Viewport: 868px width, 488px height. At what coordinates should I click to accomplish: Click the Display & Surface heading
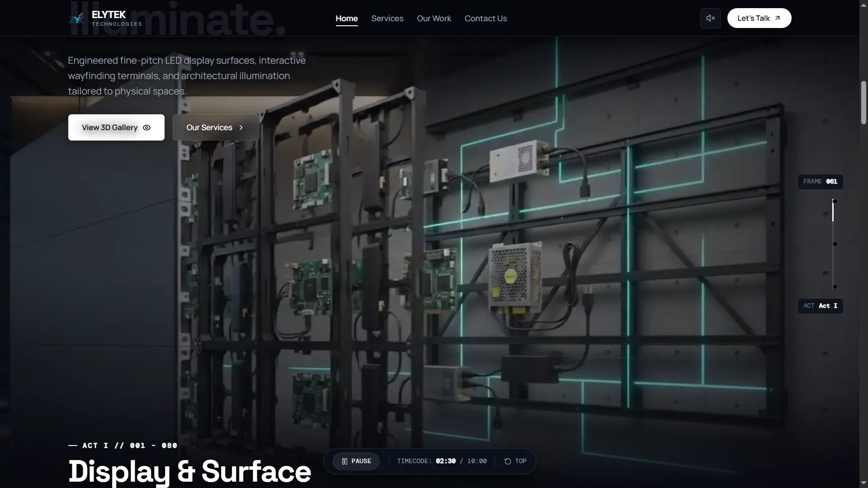189,471
